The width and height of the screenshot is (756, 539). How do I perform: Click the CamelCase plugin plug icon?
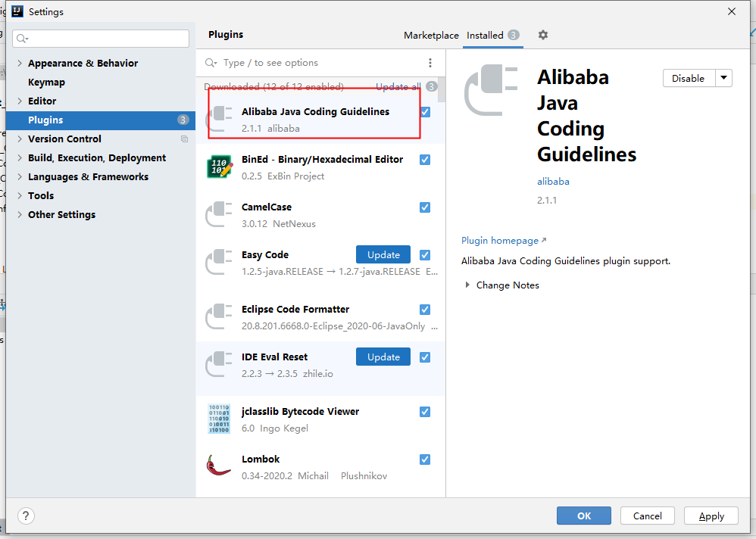tap(219, 214)
